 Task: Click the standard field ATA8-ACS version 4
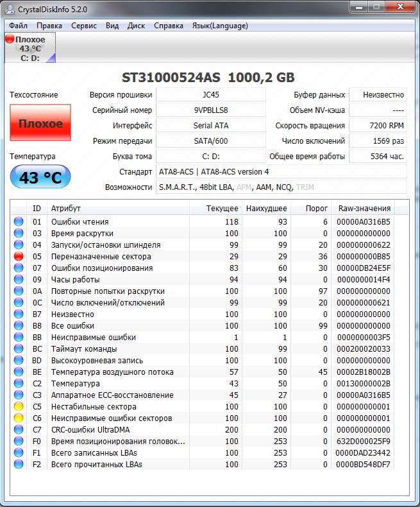(x=281, y=172)
